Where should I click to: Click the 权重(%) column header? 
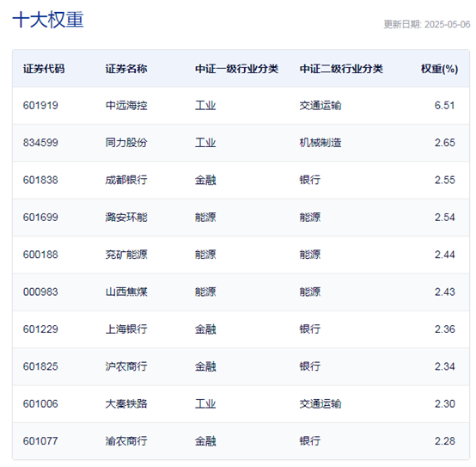(439, 69)
